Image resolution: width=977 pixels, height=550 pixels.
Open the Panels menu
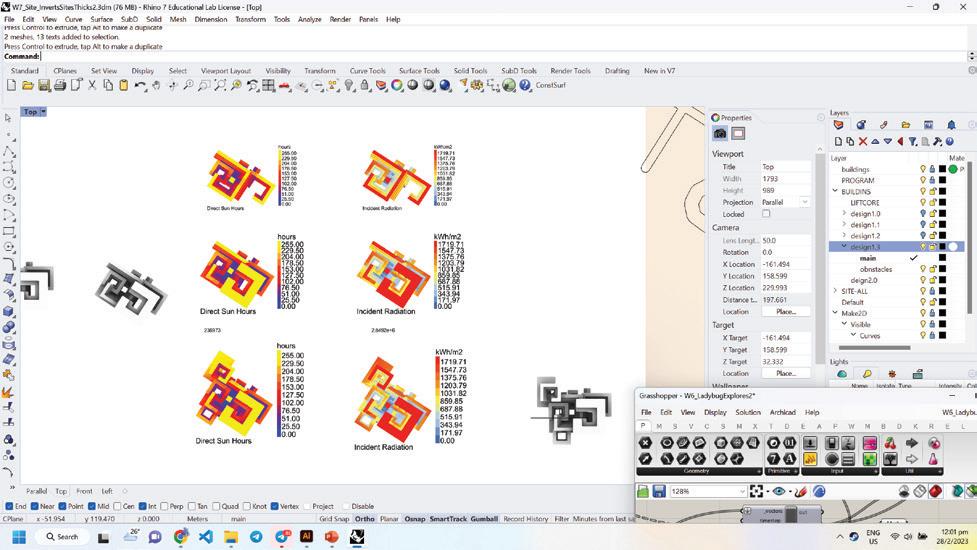368,19
